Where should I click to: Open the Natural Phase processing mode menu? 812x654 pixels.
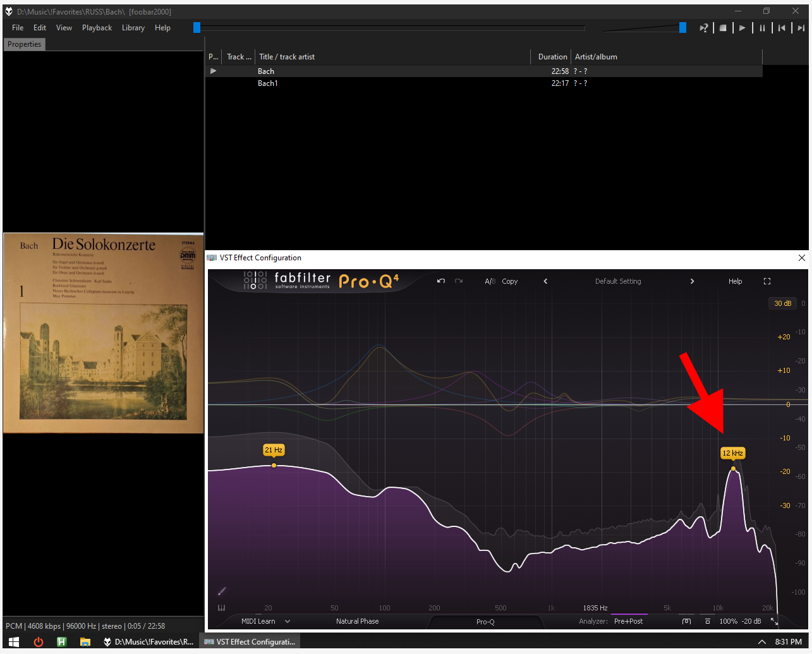[358, 621]
